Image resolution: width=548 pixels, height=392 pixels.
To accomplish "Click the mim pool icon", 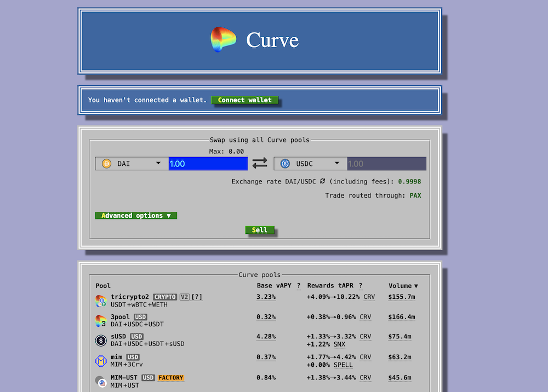I will 101,361.
